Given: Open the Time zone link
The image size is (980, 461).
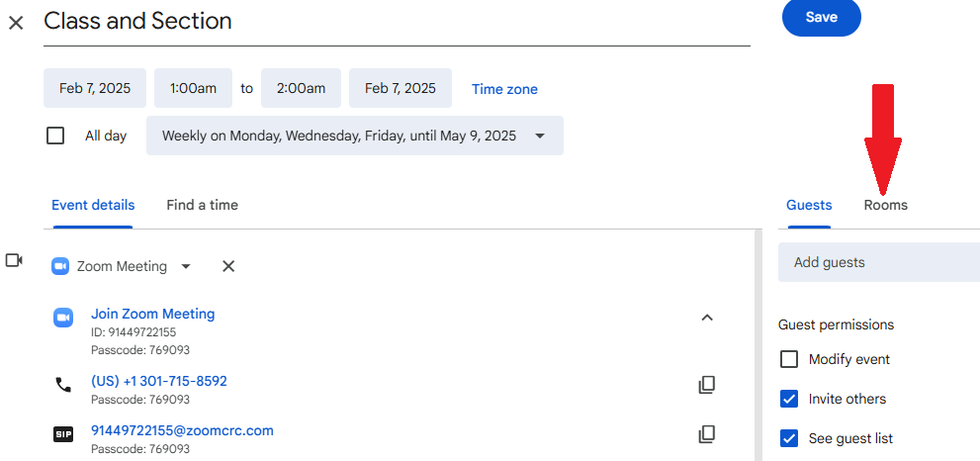Looking at the screenshot, I should [x=504, y=89].
